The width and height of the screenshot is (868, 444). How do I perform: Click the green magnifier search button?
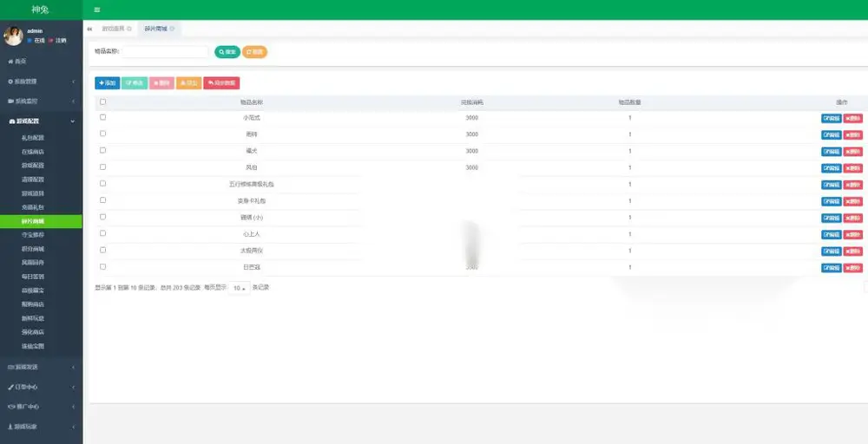(227, 52)
